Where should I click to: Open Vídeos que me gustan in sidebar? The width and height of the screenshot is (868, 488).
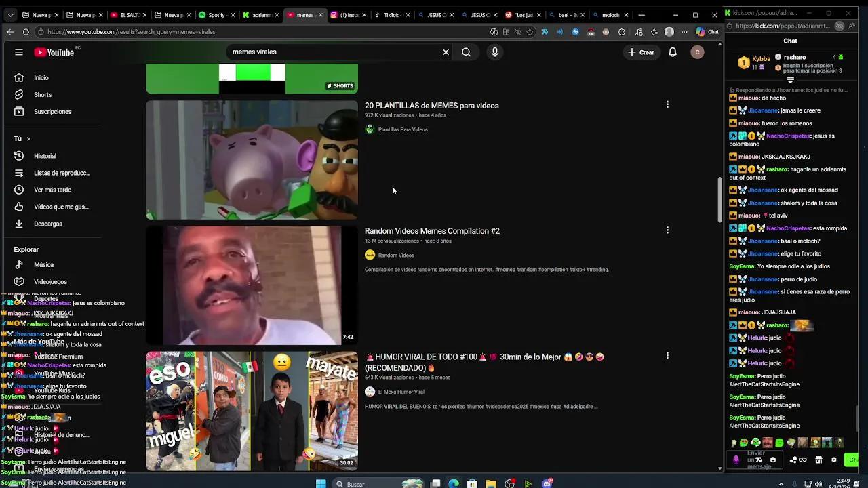(51, 207)
